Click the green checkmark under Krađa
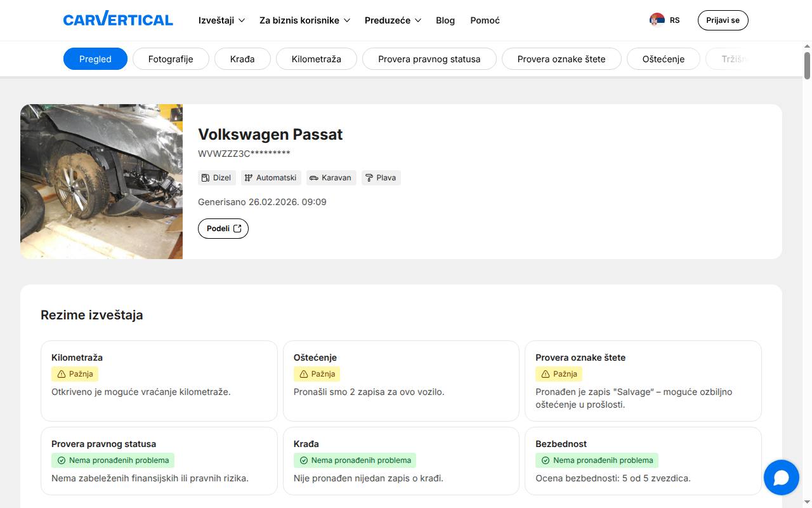 point(303,460)
